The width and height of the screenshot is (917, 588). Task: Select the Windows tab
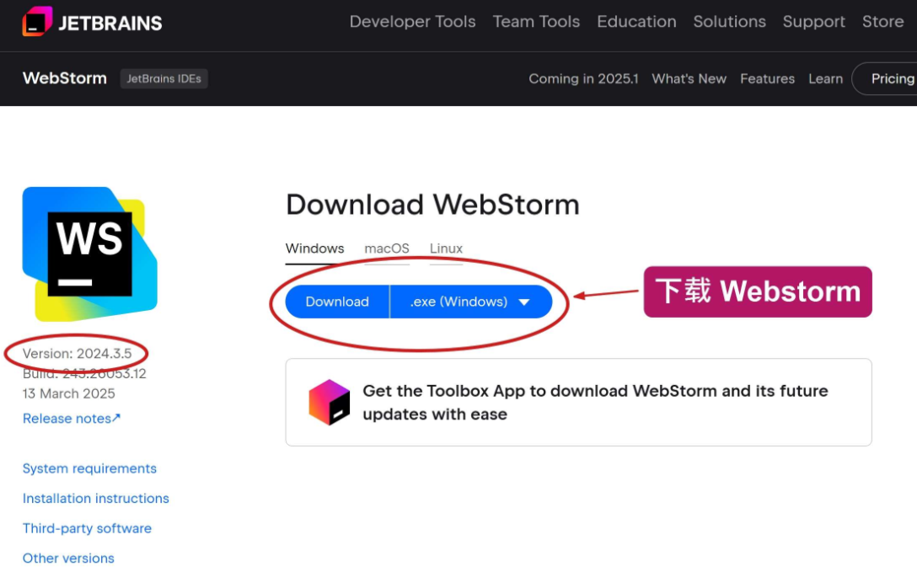pos(314,249)
